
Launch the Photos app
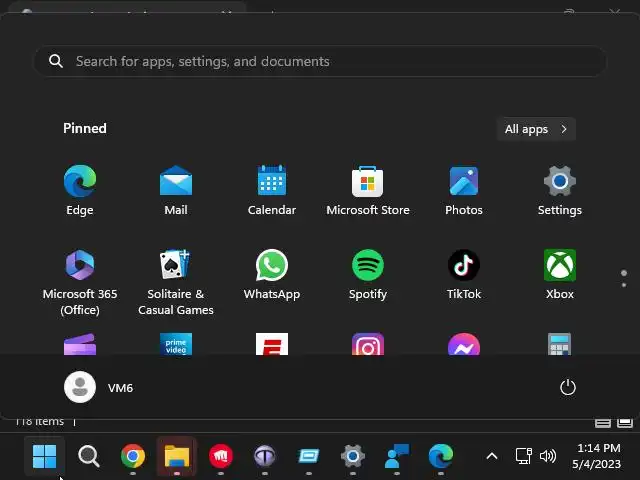click(x=464, y=190)
